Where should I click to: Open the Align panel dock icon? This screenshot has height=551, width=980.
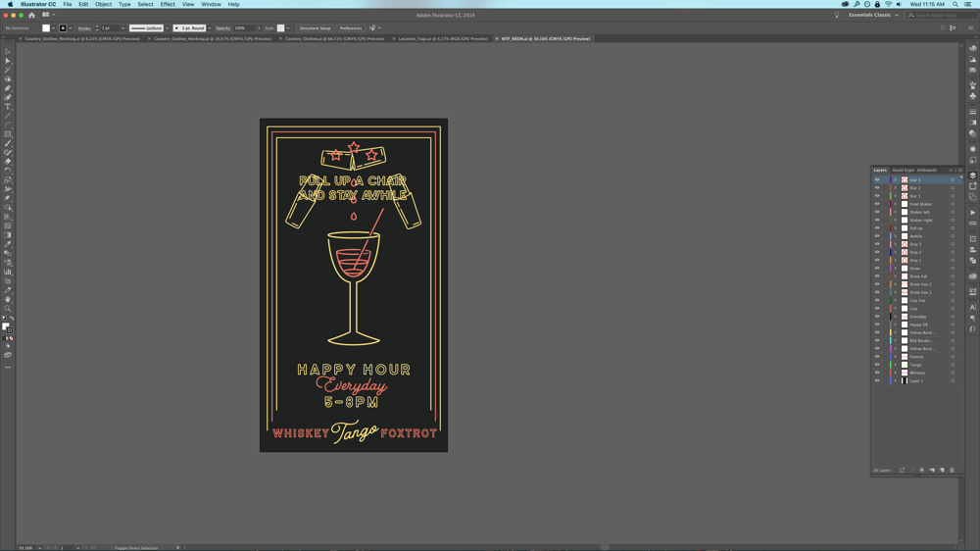972,250
